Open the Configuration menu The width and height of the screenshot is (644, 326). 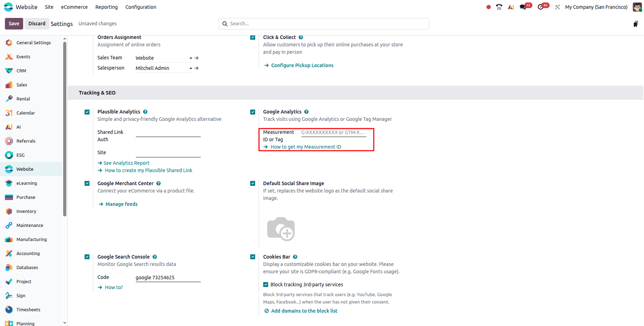click(x=141, y=7)
